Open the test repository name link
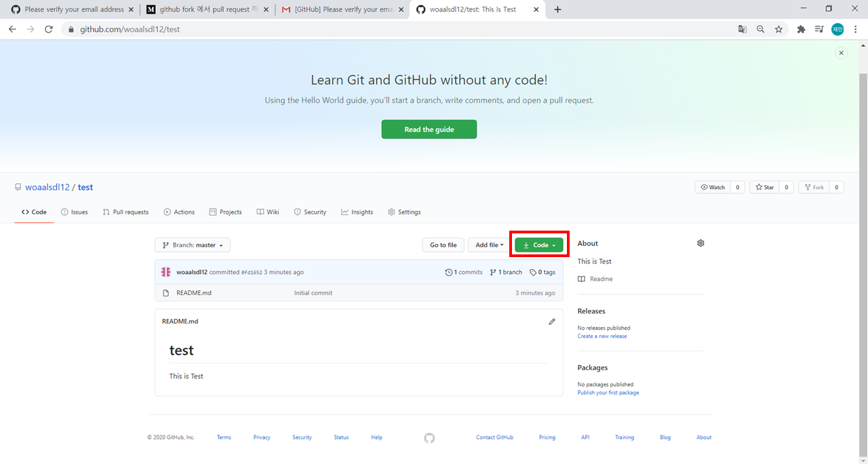This screenshot has width=868, height=464. (x=85, y=187)
